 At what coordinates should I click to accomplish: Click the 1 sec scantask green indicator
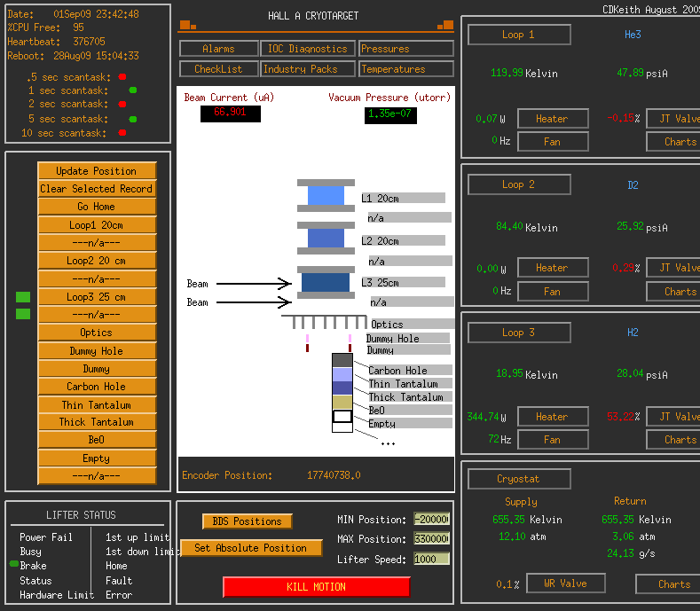[132, 90]
